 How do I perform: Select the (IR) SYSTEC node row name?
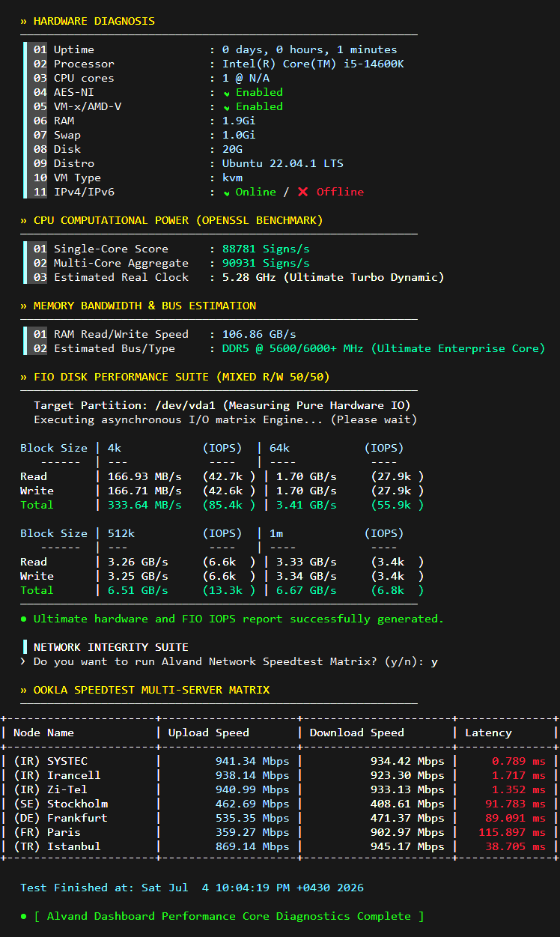coord(50,761)
